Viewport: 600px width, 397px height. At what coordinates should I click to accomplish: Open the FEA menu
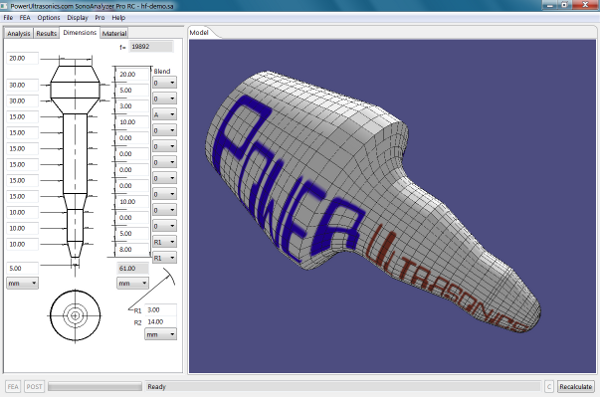tap(25, 18)
